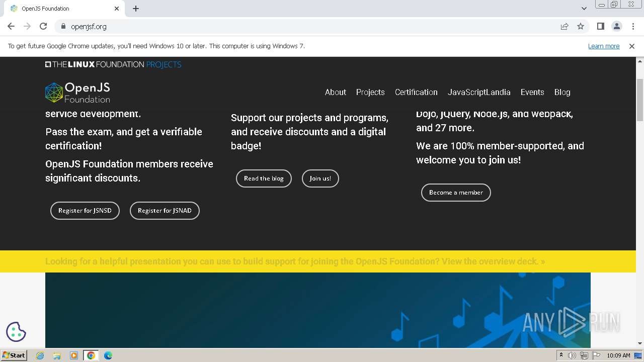Open the Chrome profile avatar
Screen dimensions: 644x362
point(617,26)
